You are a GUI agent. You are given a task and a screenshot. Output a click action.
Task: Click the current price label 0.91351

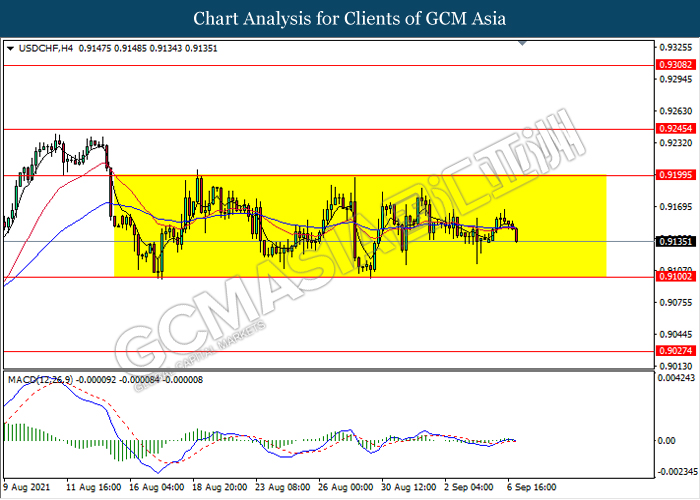pos(676,242)
